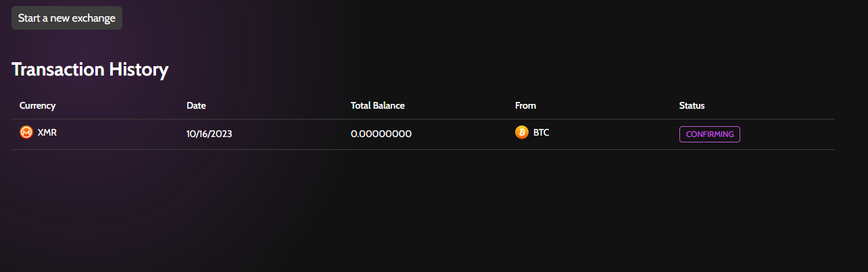
Task: Click the Total Balance column header
Action: 377,105
